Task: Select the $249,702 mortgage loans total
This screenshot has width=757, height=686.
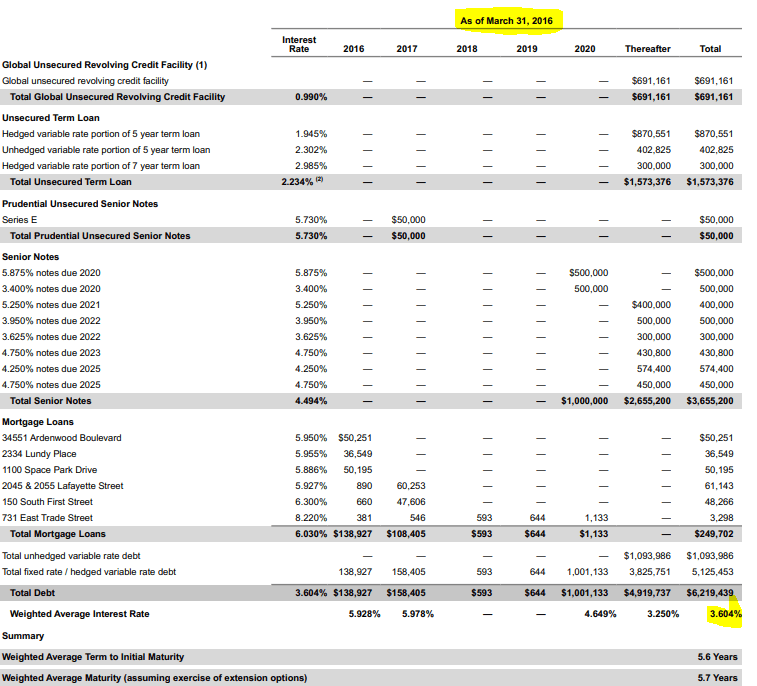Action: tap(714, 534)
